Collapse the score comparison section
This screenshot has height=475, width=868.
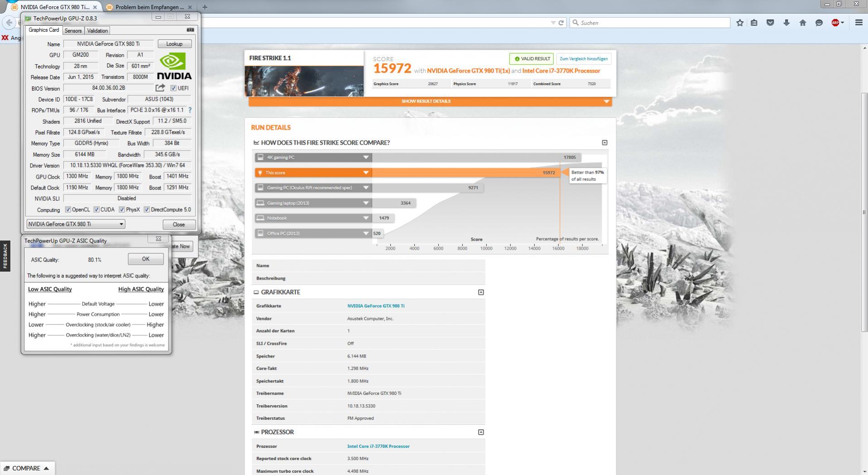point(604,143)
